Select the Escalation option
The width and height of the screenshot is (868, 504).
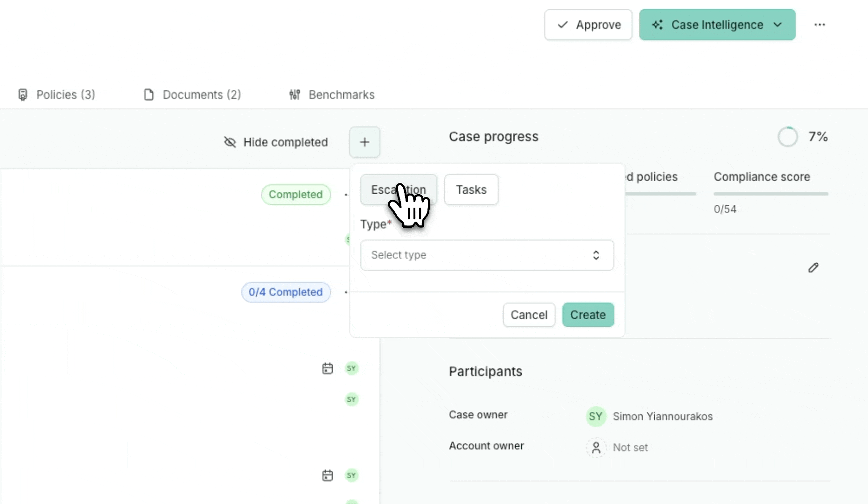coord(399,189)
